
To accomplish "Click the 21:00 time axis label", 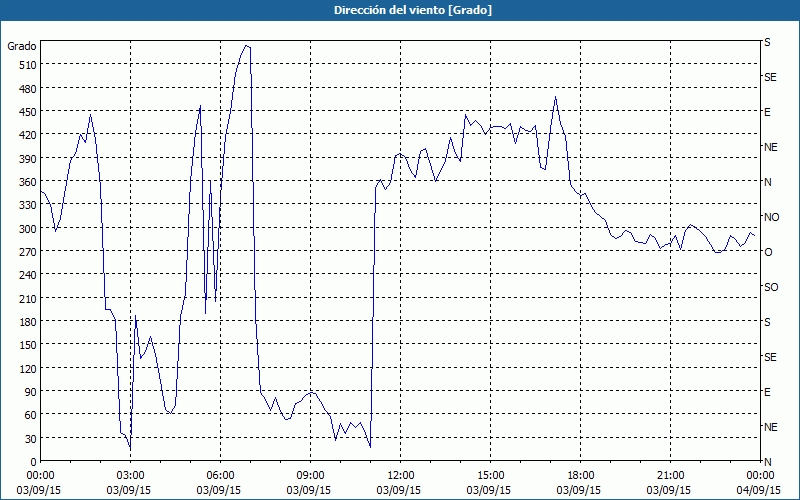I will (x=670, y=475).
